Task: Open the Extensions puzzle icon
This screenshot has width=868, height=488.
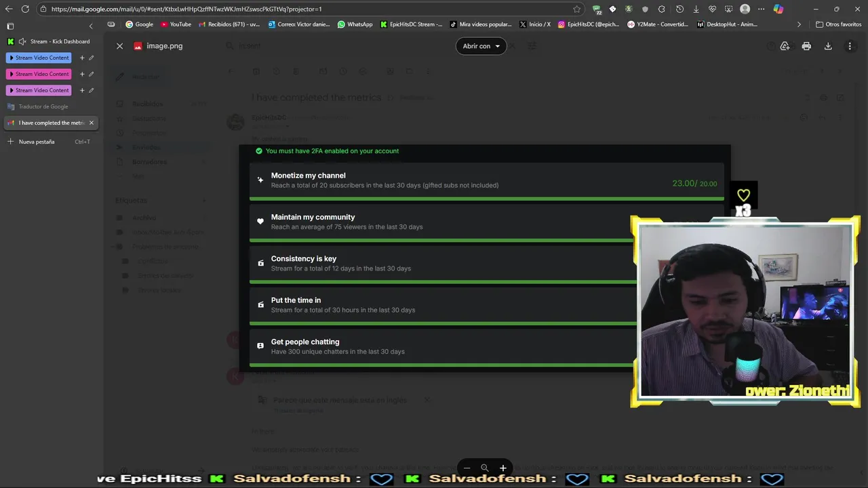Action: (x=661, y=9)
